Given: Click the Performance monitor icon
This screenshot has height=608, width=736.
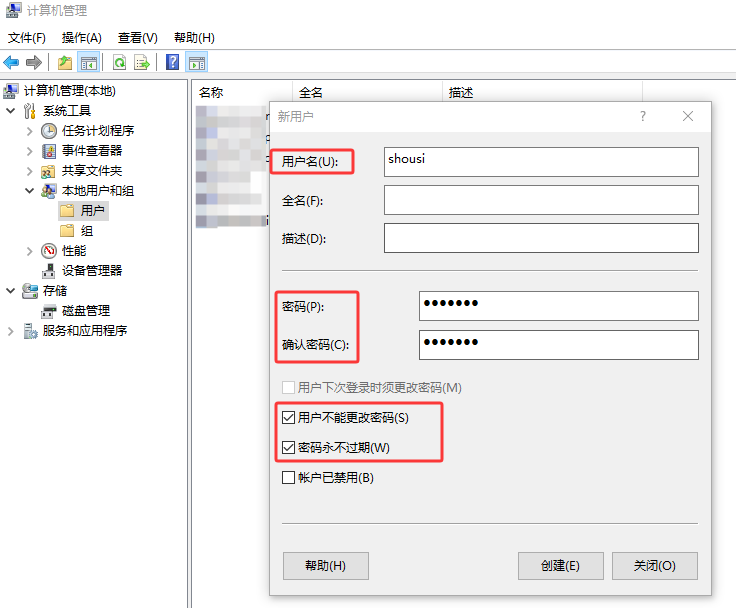Looking at the screenshot, I should (49, 251).
